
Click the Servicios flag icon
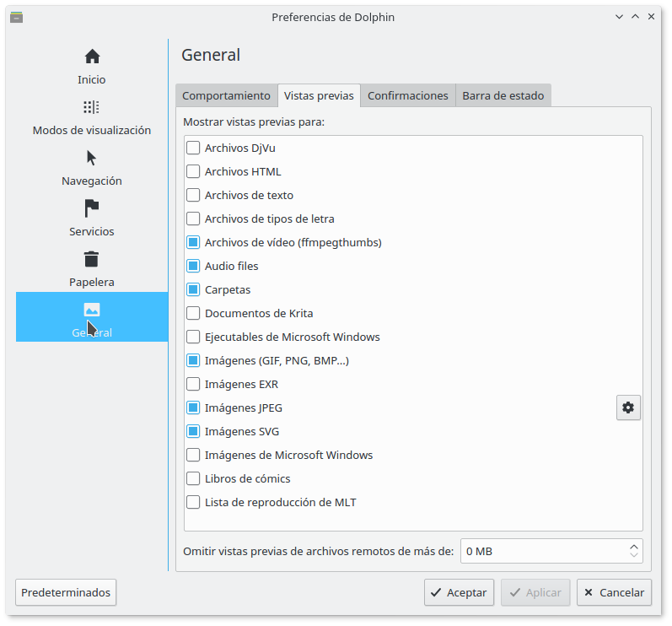(x=92, y=208)
